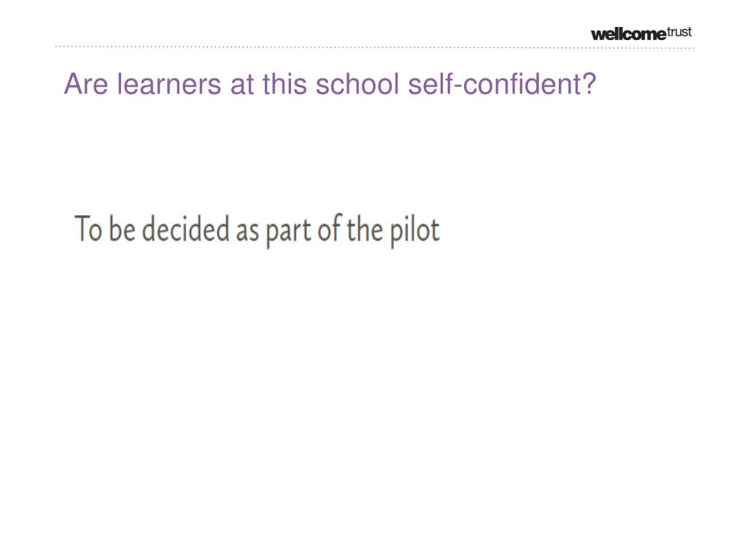Click the Wellcome Trust logo
Screen dimensions: 747x560
640,34
